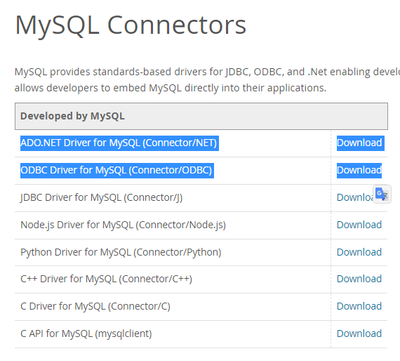Open Python Driver for MySQL link
Screen dimensions: 400x361
point(121,252)
